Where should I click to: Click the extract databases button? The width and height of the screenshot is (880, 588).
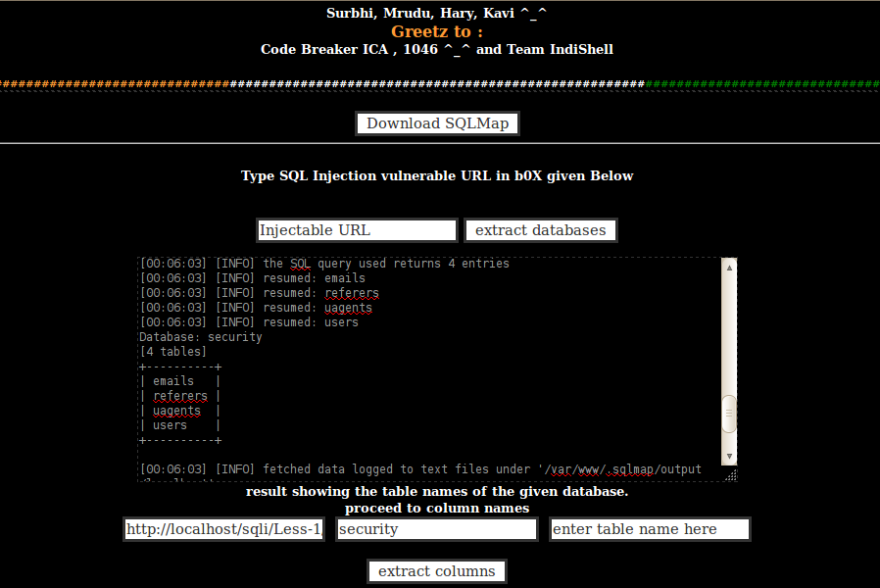point(540,229)
